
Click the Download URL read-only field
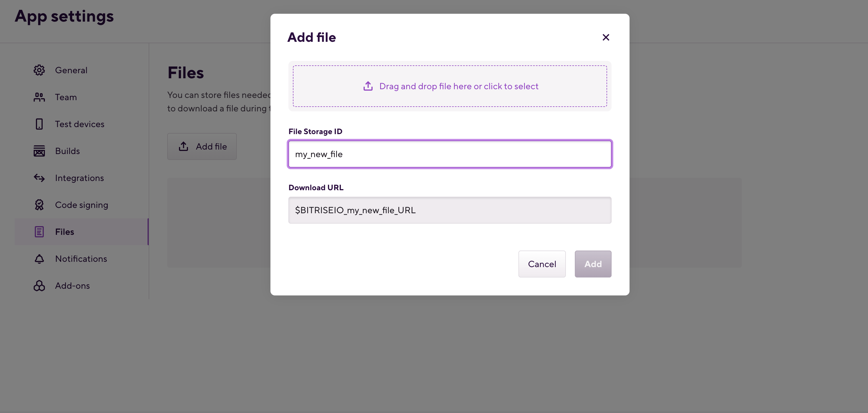coord(450,210)
